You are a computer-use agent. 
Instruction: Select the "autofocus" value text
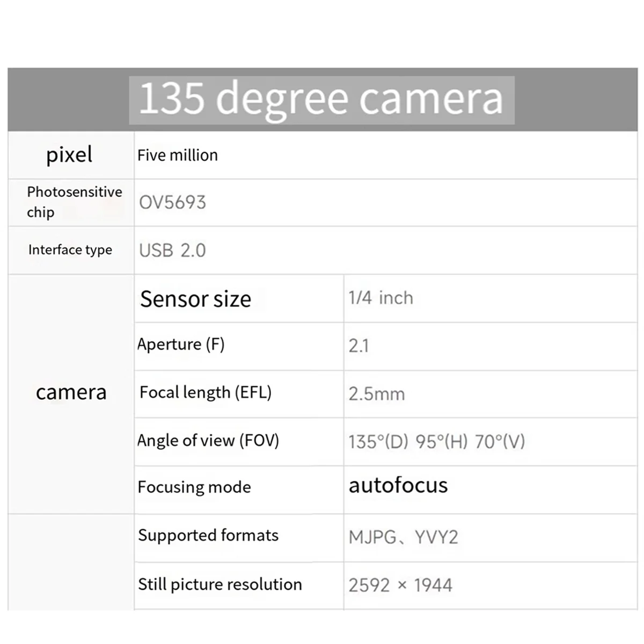pyautogui.click(x=398, y=485)
